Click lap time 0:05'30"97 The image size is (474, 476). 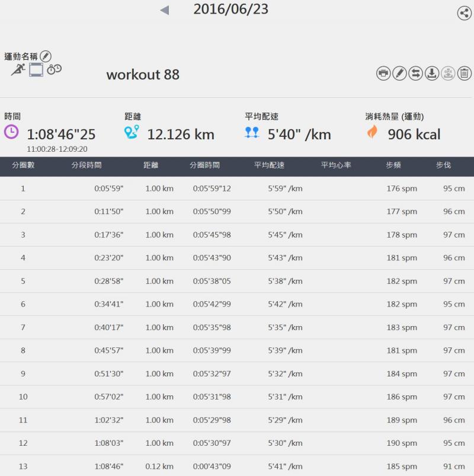(x=212, y=443)
